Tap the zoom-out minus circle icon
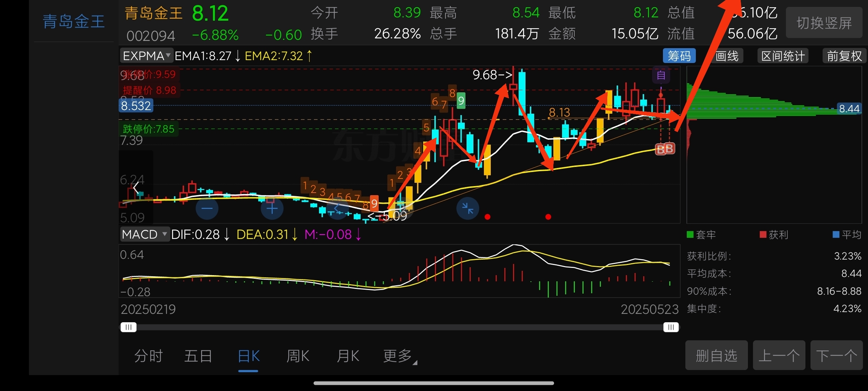 click(x=207, y=209)
